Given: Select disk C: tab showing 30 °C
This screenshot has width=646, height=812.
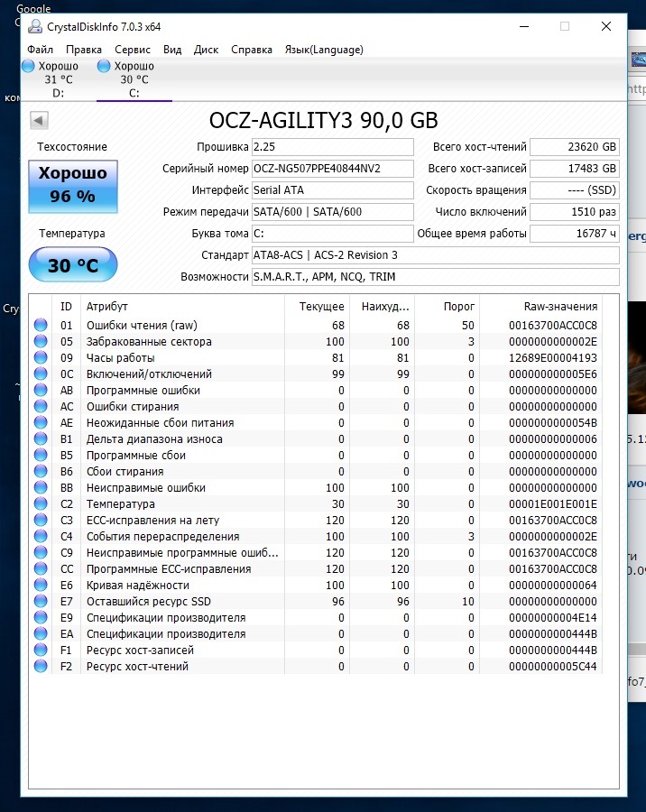Looking at the screenshot, I should [x=134, y=79].
